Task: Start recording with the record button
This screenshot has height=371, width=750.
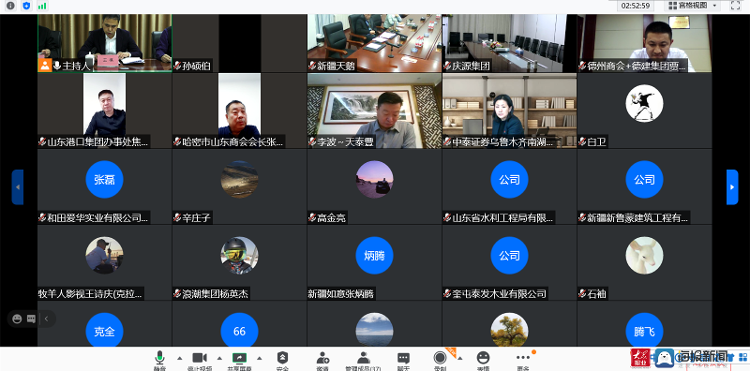Action: click(x=440, y=360)
